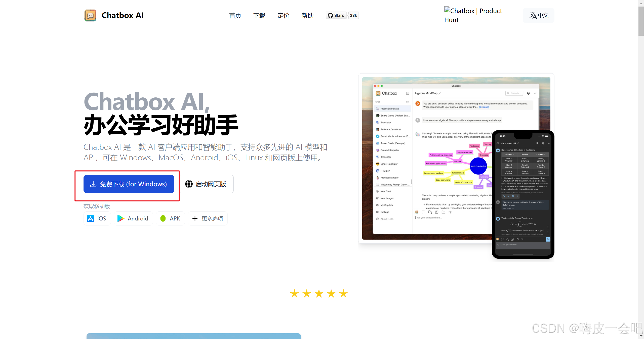This screenshot has height=339, width=644.
Task: Click the page vertical scrollbar thumb
Action: pyautogui.click(x=641, y=21)
